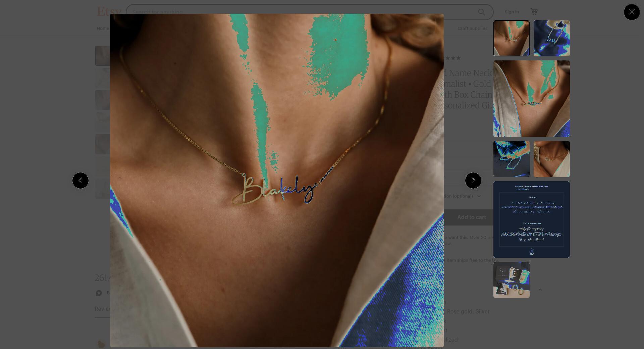Click the search magnifier icon

tap(481, 12)
